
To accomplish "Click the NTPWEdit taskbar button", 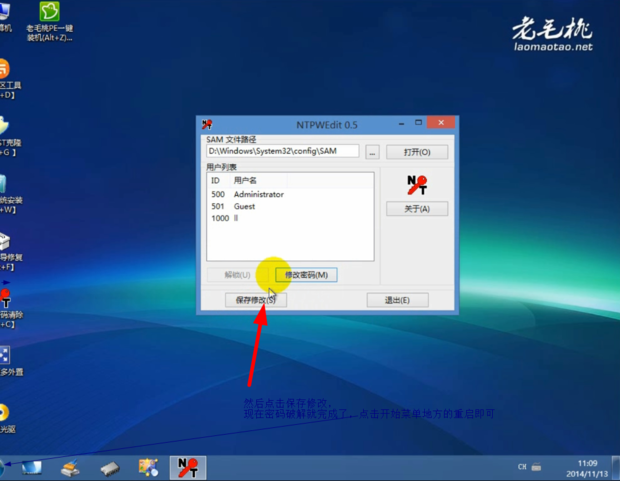I will point(188,468).
